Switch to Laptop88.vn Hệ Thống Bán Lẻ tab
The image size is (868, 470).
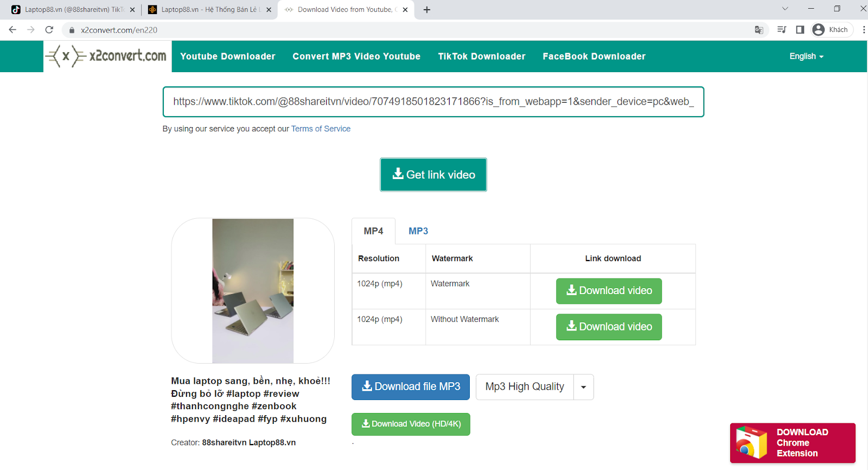209,10
